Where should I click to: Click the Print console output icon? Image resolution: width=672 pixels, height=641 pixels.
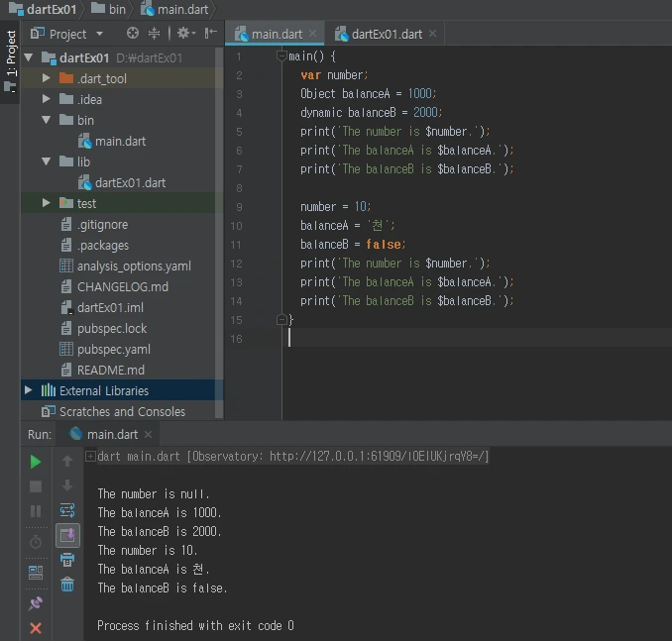(67, 560)
